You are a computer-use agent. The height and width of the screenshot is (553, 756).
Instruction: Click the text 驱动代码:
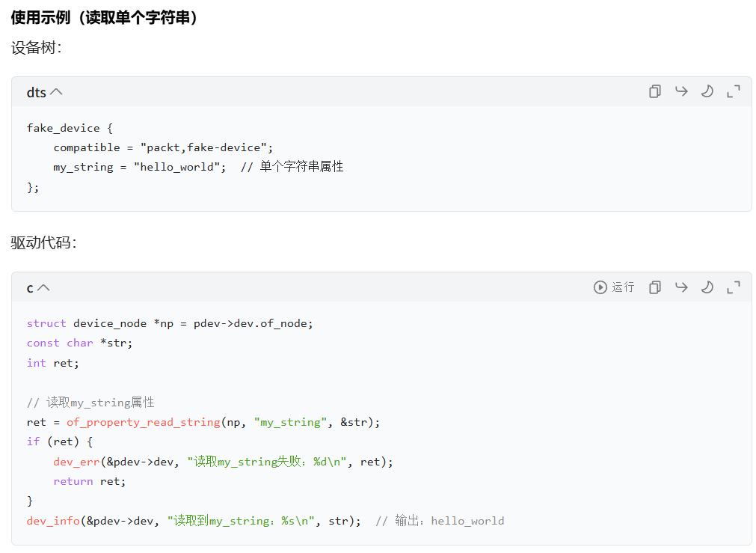click(x=43, y=242)
